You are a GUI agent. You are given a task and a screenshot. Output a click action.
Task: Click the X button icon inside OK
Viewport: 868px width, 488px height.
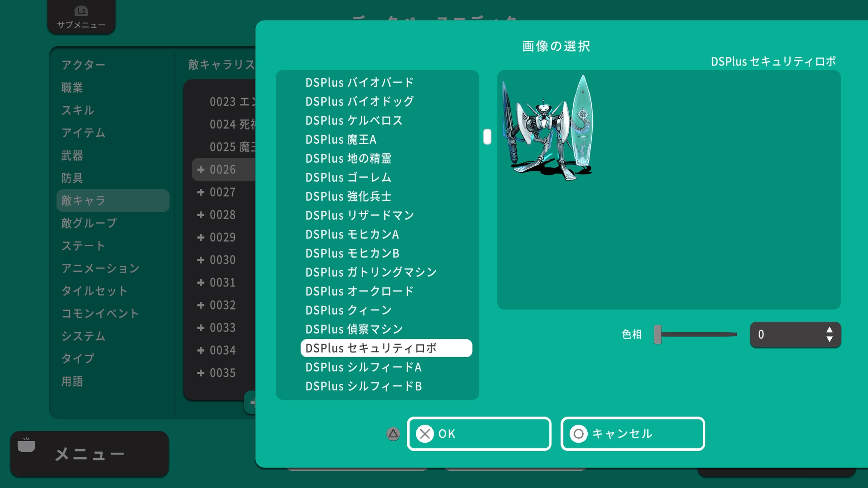pos(425,434)
